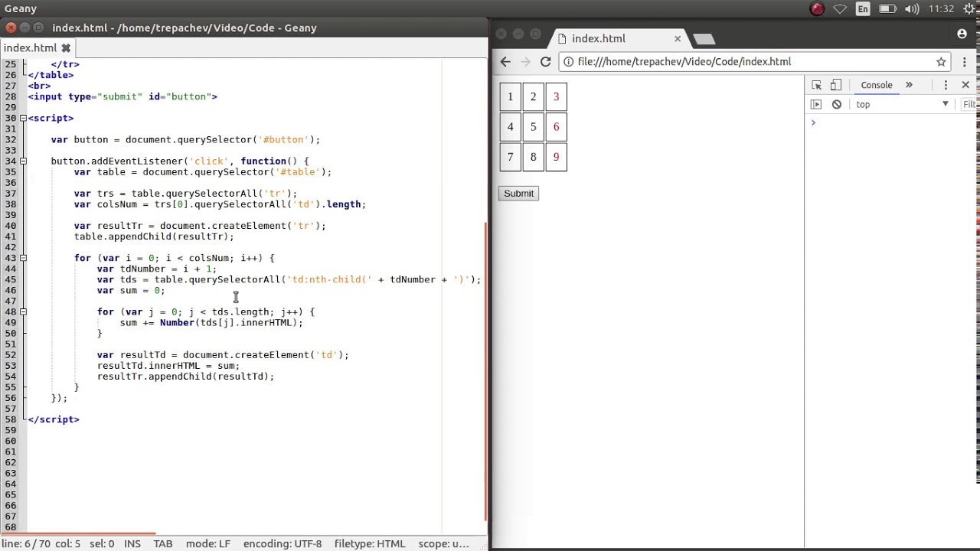Image resolution: width=980 pixels, height=551 pixels.
Task: Click INS indicator in the status bar
Action: tap(132, 543)
